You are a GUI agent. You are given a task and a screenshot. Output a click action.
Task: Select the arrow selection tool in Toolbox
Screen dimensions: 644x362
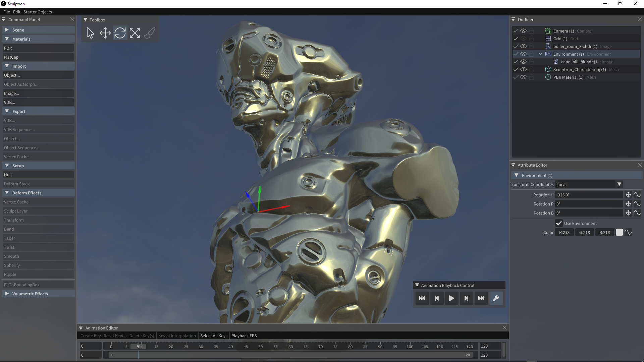coord(90,33)
